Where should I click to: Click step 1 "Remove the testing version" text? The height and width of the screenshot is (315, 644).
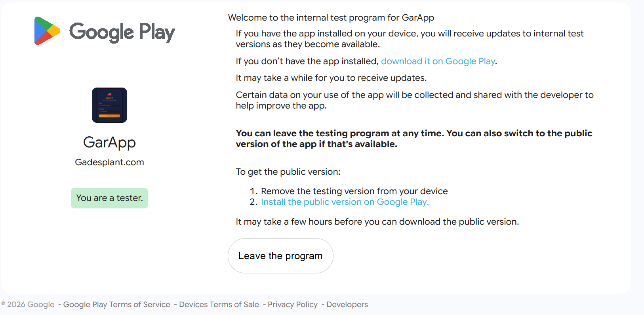(354, 191)
